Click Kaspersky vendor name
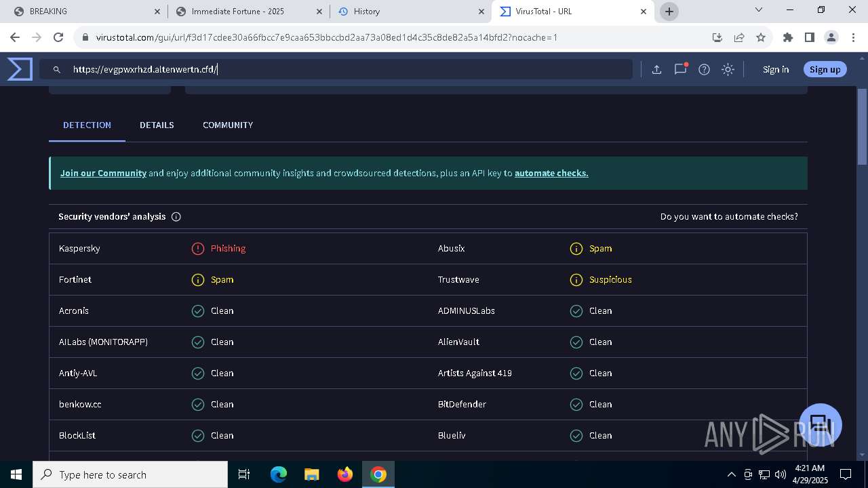 79,249
